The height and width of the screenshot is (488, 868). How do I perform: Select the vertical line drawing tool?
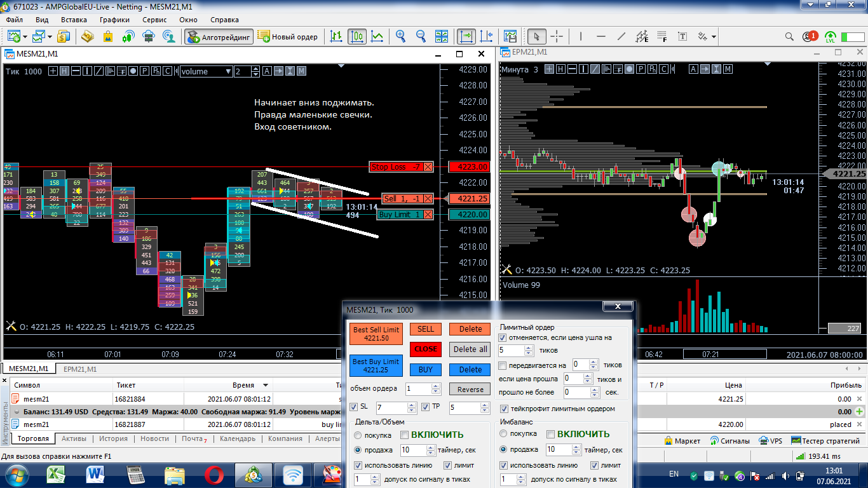[581, 36]
